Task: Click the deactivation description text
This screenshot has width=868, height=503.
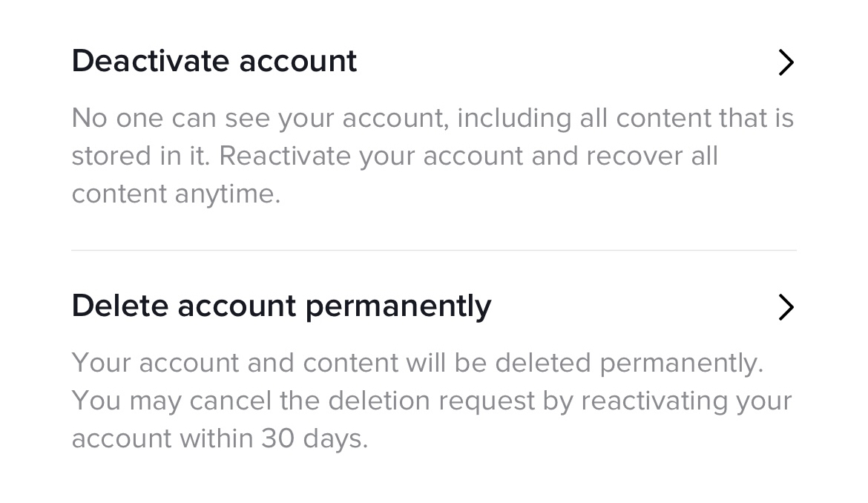Action: pos(433,156)
